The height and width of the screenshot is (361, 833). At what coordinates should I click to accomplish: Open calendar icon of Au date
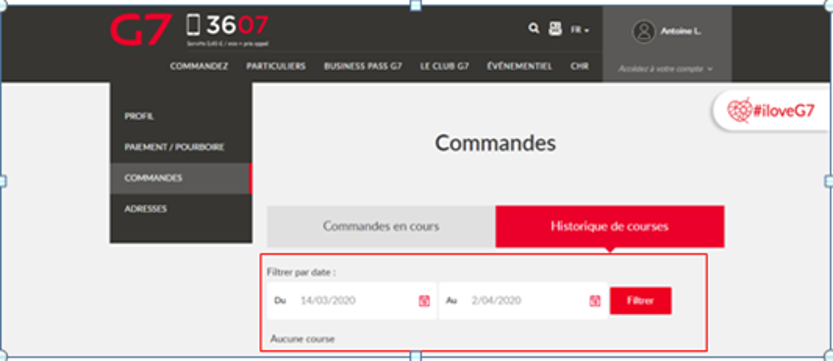594,301
